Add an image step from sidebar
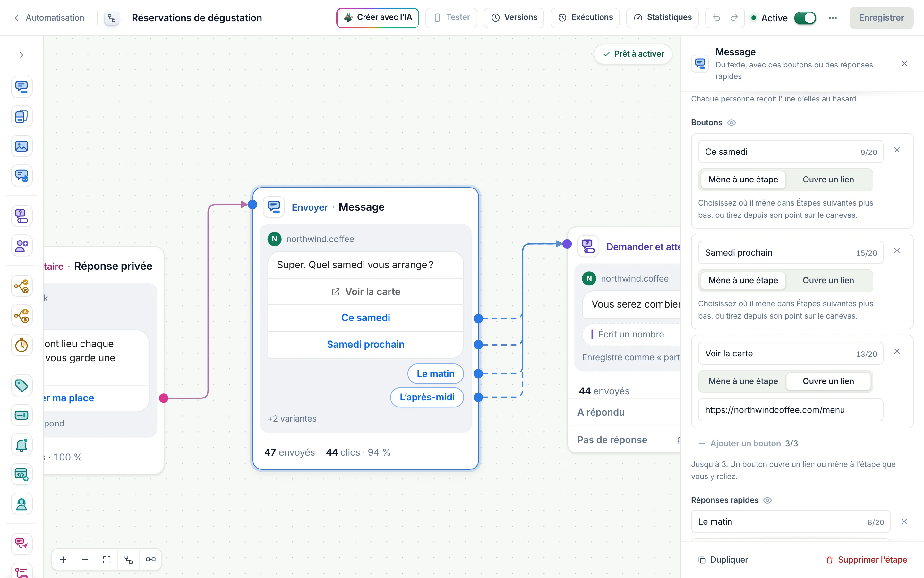Screen dimensions: 924x578 (21, 146)
